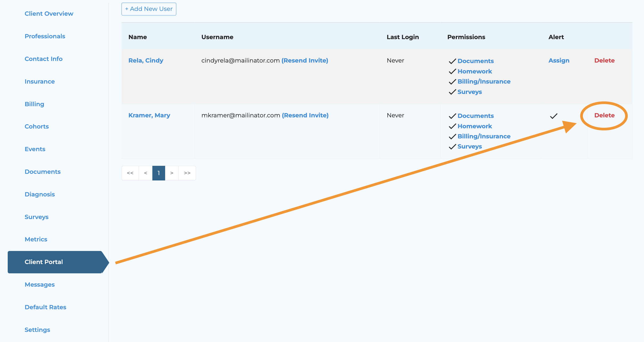Select page 1 in pagination
Image resolution: width=644 pixels, height=342 pixels.
point(159,173)
